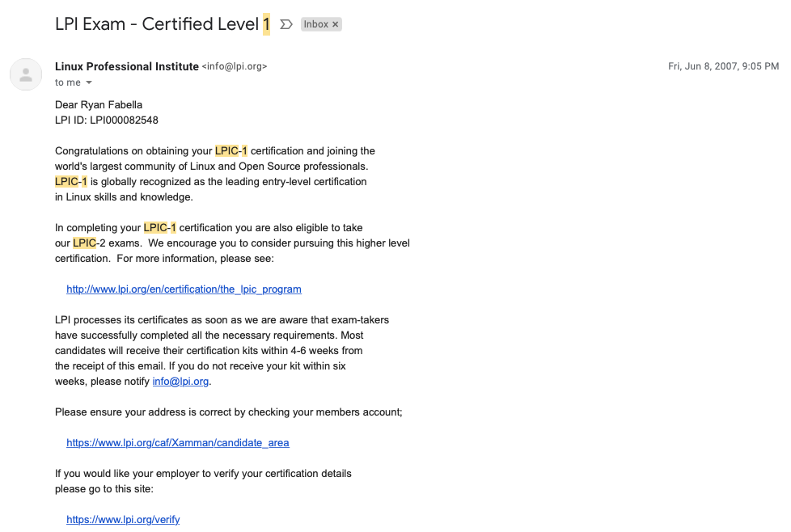This screenshot has height=532, width=791.
Task: Click the 'to me' recipient text
Action: tap(68, 82)
